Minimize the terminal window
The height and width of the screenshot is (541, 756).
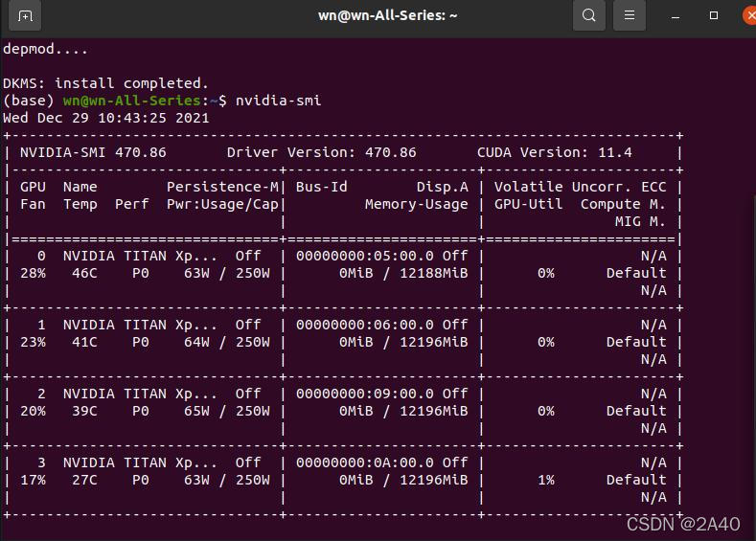click(676, 16)
